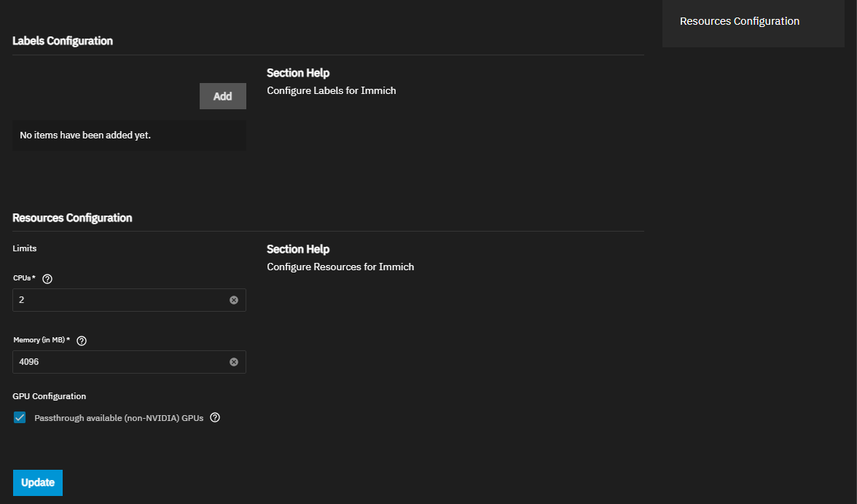Click the Resources Configuration section heading
This screenshot has width=857, height=504.
click(72, 218)
